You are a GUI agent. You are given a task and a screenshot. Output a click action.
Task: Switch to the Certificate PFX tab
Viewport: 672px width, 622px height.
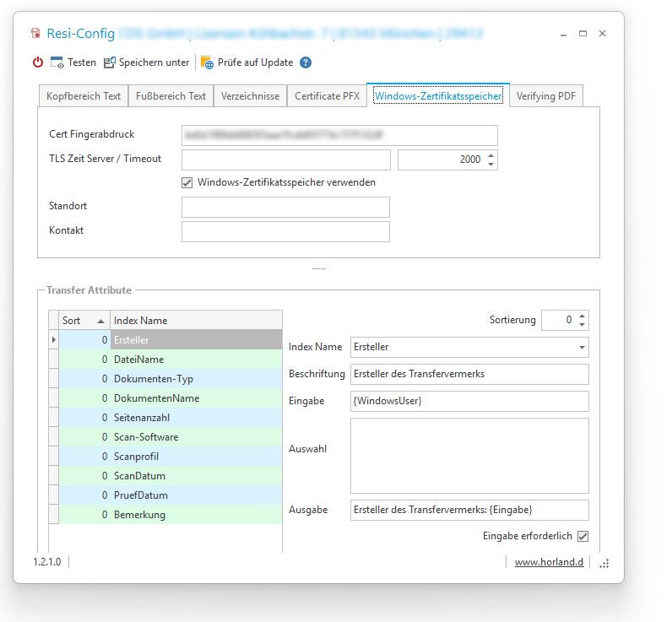coord(327,96)
